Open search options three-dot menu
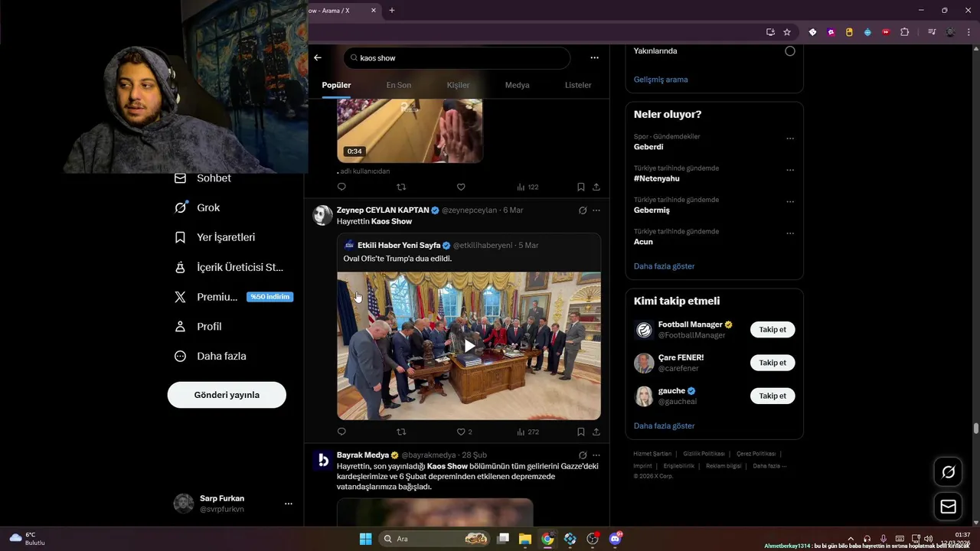 [594, 57]
